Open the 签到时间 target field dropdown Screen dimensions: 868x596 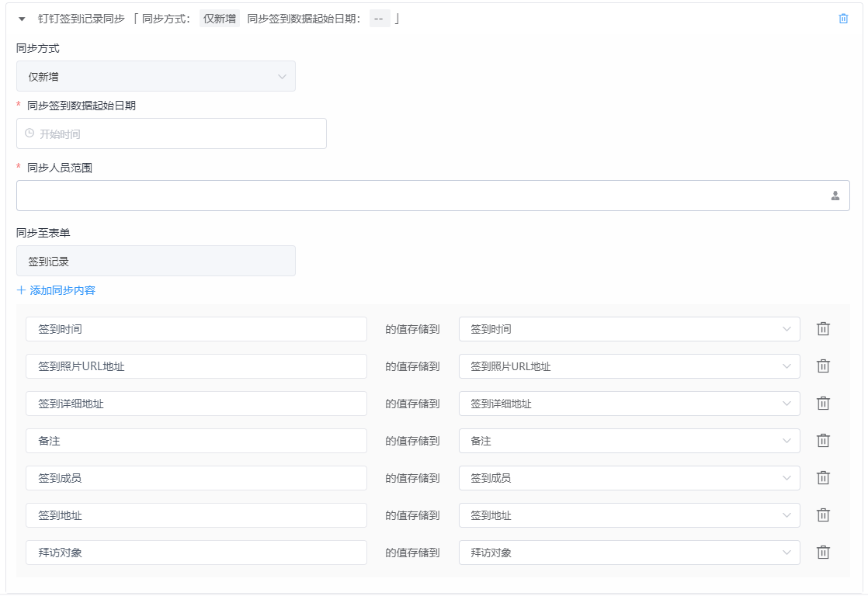coord(629,329)
